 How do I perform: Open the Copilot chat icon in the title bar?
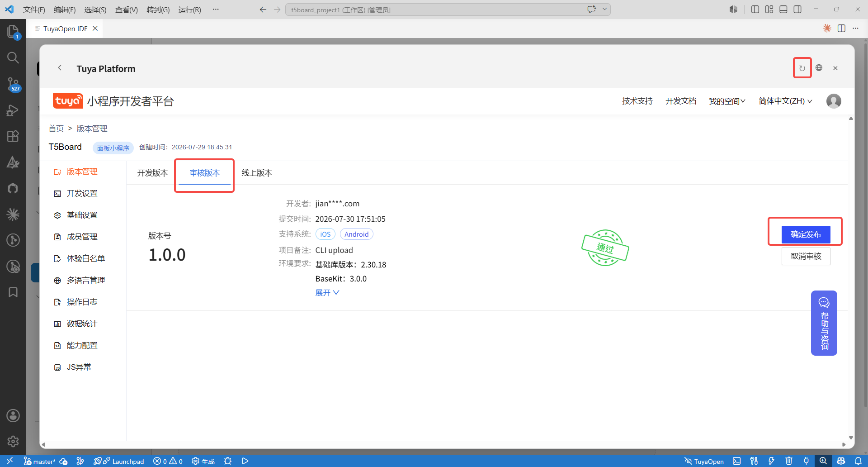tap(591, 10)
